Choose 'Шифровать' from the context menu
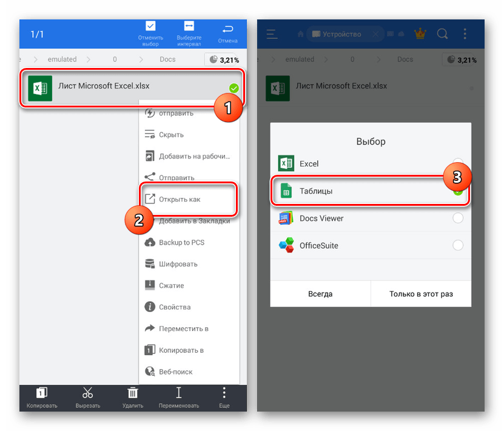504x431 pixels. (178, 264)
